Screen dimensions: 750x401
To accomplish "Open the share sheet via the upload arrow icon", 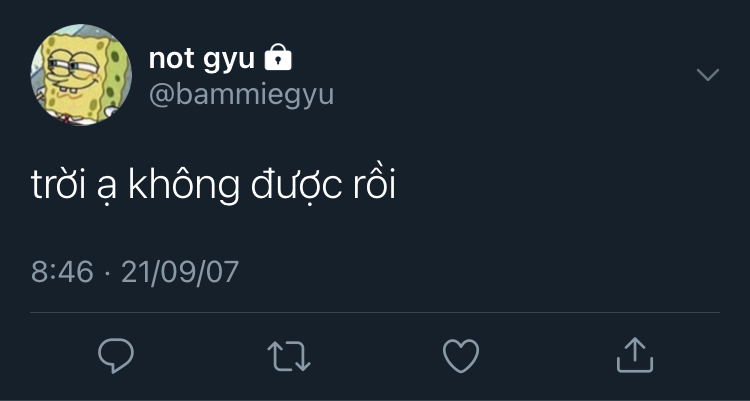I will click(635, 355).
